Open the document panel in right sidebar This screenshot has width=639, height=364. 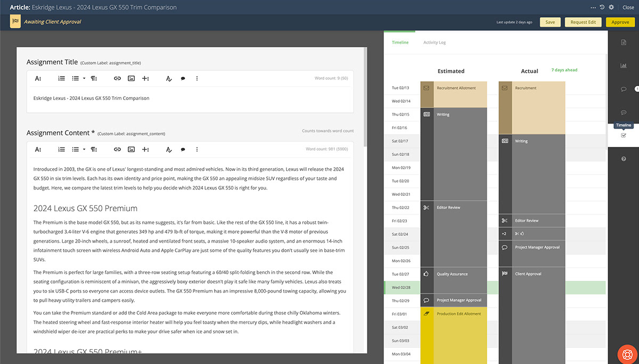(624, 42)
